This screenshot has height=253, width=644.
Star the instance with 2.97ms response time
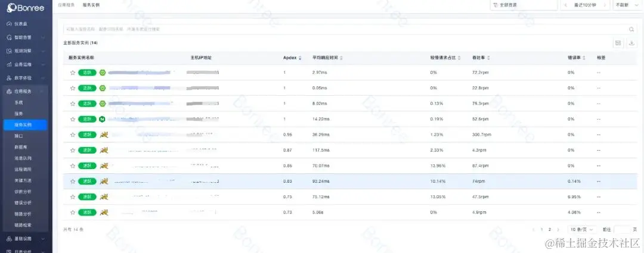(x=73, y=73)
